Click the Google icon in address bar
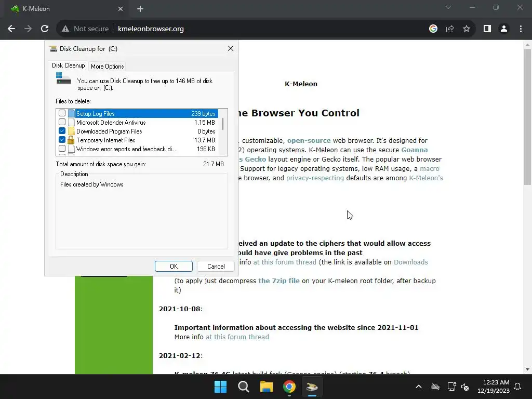This screenshot has height=399, width=532. (x=433, y=29)
